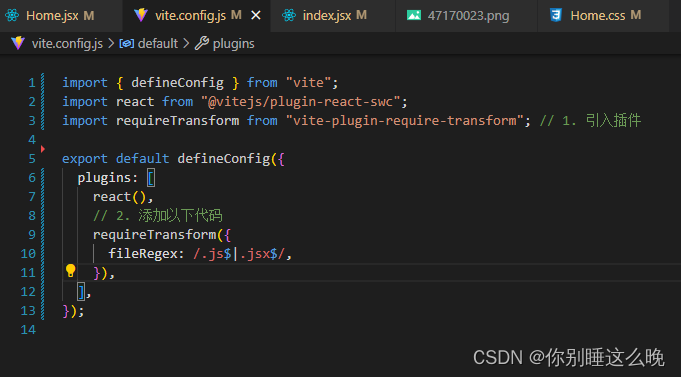Click the default breadcrumb segment

click(x=158, y=43)
